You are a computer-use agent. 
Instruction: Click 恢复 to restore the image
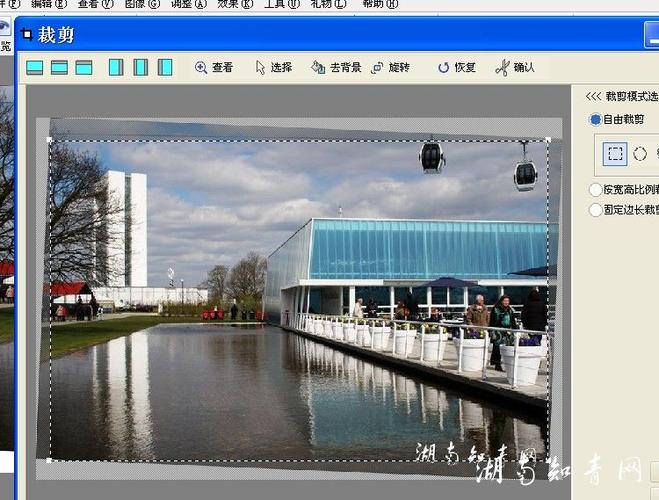(456, 67)
